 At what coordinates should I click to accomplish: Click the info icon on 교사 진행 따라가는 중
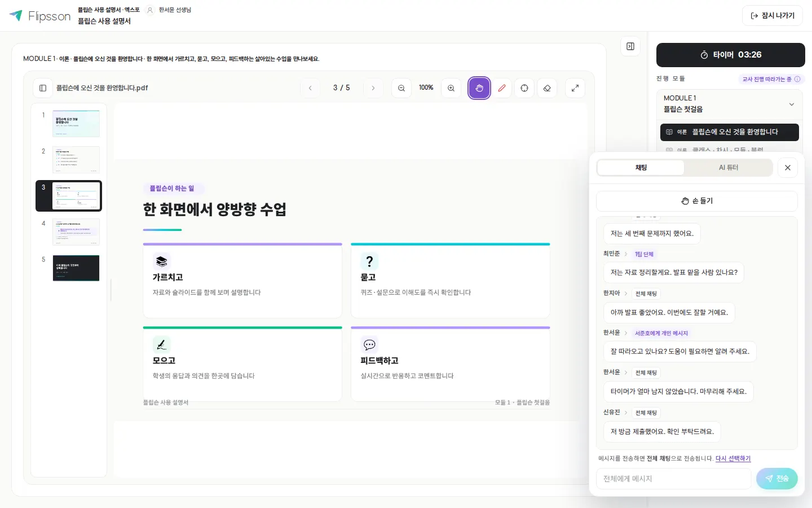pos(797,80)
